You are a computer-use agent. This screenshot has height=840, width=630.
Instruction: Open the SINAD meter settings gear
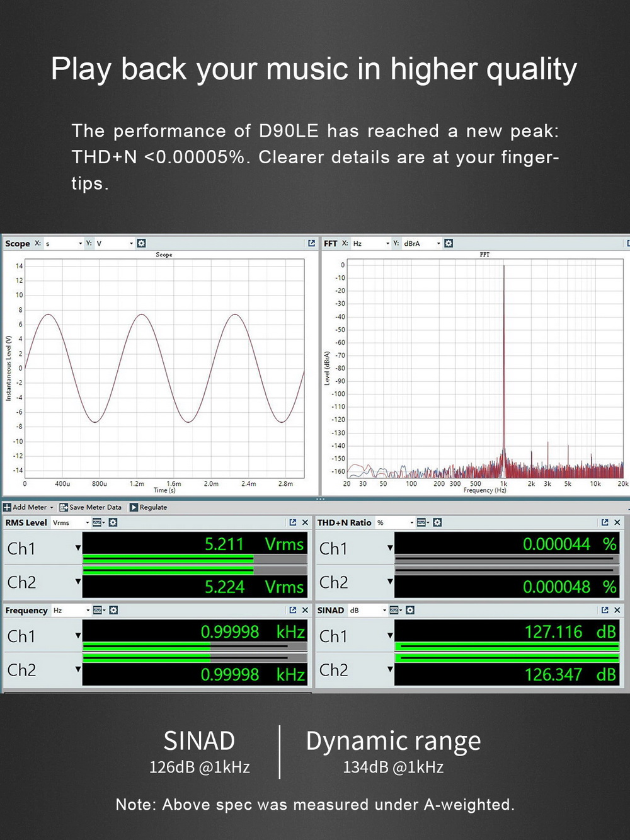coord(409,610)
